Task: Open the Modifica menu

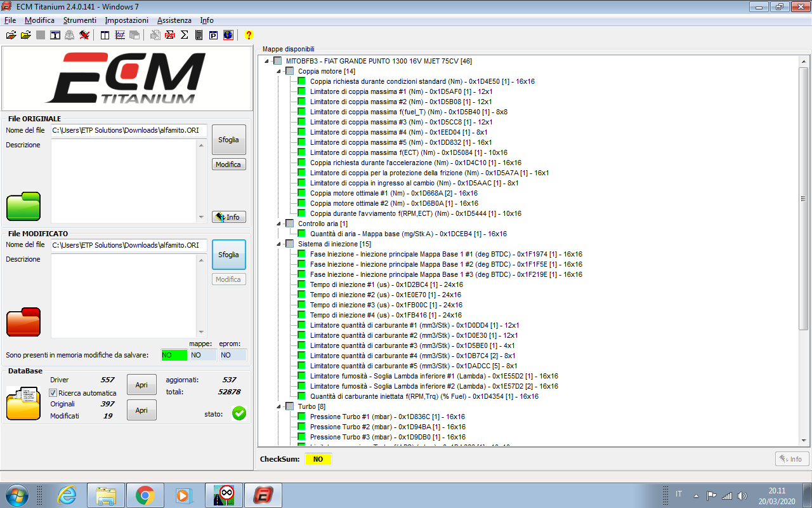Action: coord(39,20)
